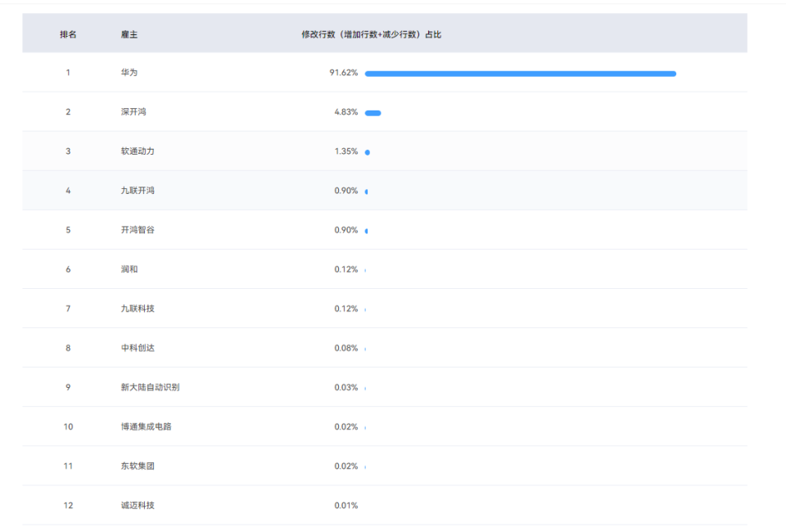Select employer name 东软集团
Image resolution: width=786 pixels, height=532 pixels.
tap(138, 466)
